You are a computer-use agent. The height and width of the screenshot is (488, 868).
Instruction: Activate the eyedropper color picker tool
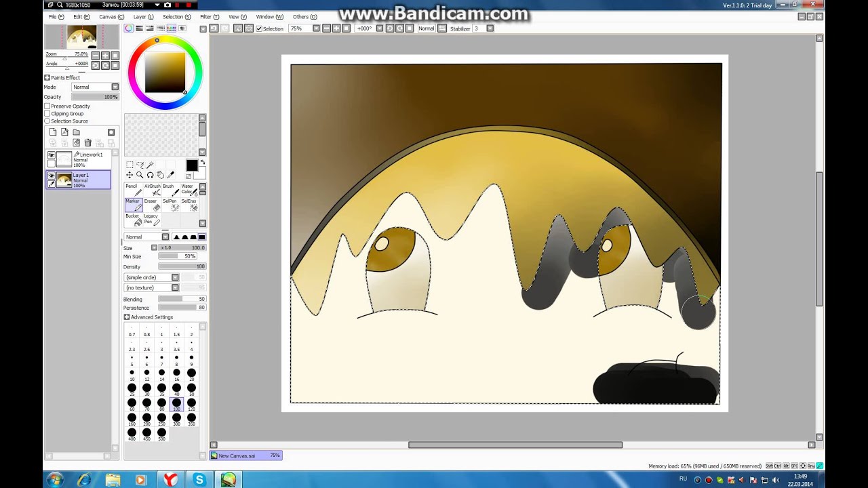click(x=170, y=175)
